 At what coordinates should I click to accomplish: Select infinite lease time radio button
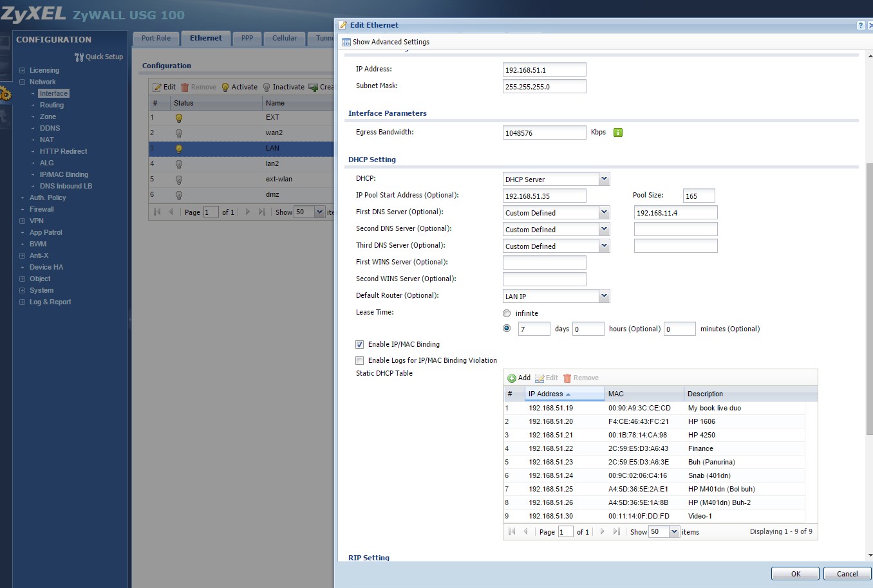[507, 313]
